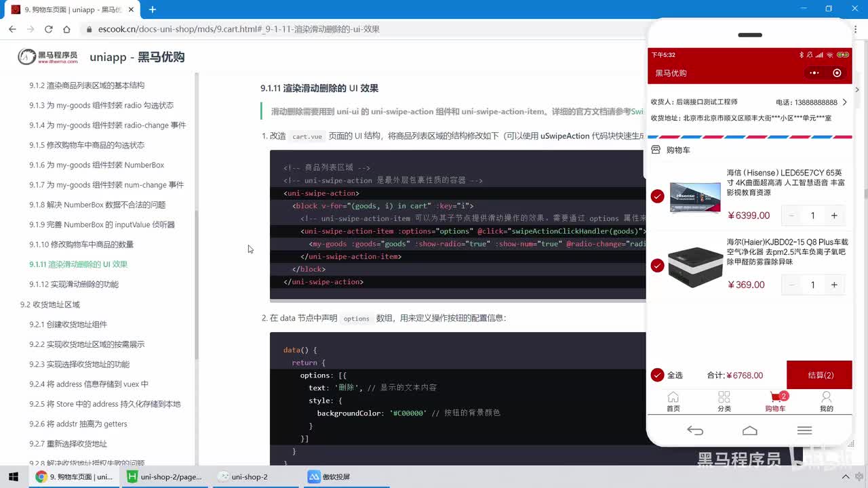Open address arrow next to phone number
The image size is (868, 488).
[x=844, y=102]
